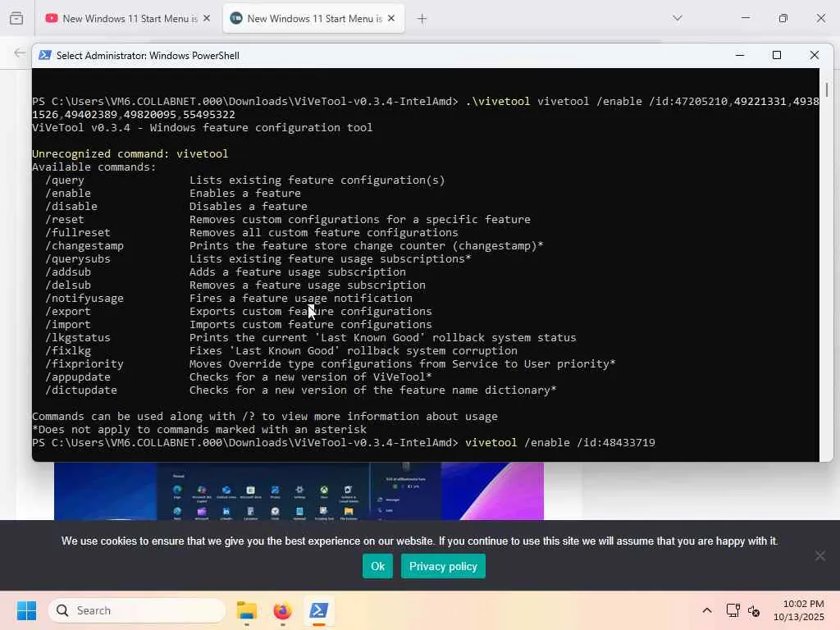Open the network status tray icon

coord(733,610)
